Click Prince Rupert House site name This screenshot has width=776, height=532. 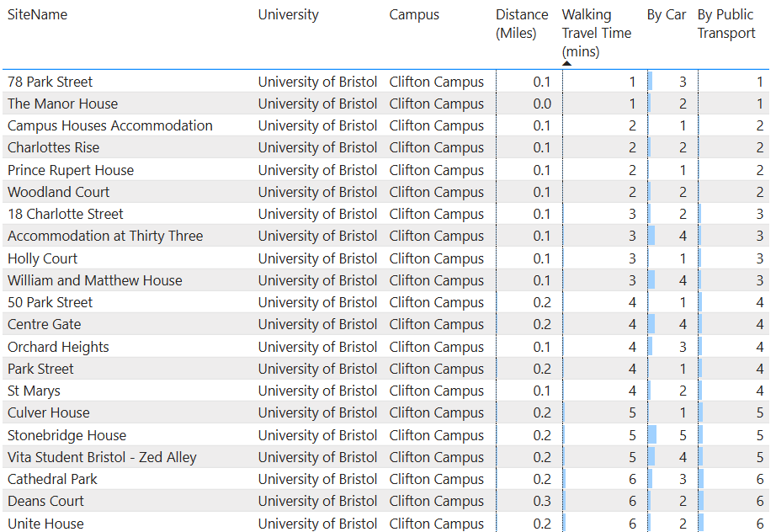point(71,170)
